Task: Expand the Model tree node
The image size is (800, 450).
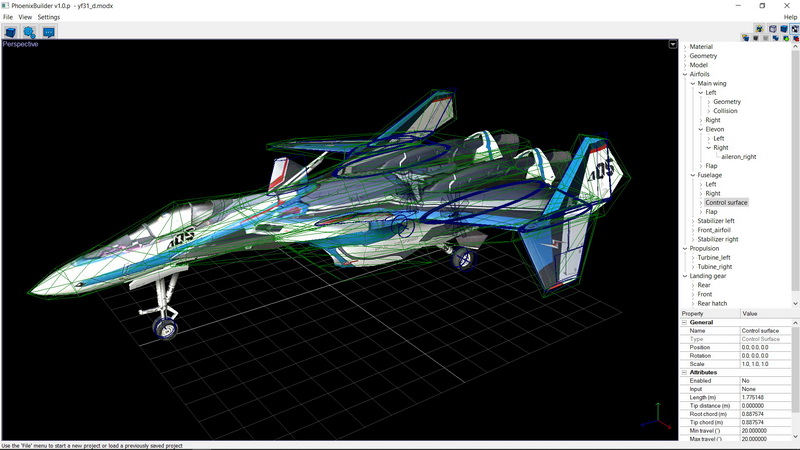Action: pos(685,65)
